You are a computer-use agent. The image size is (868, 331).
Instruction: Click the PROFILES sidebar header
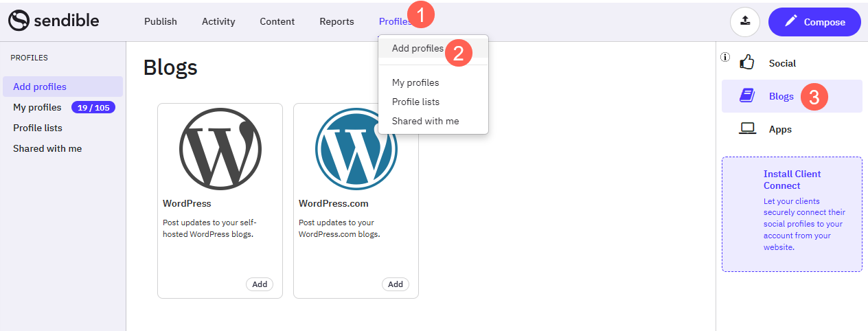[x=29, y=58]
